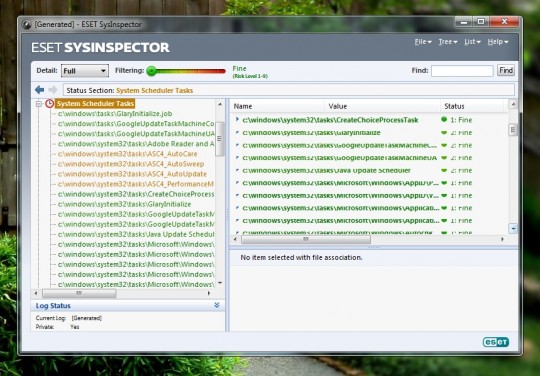Image resolution: width=540 pixels, height=376 pixels.
Task: Select the ASC4_AutoSweep task in the tree
Action: [x=131, y=164]
